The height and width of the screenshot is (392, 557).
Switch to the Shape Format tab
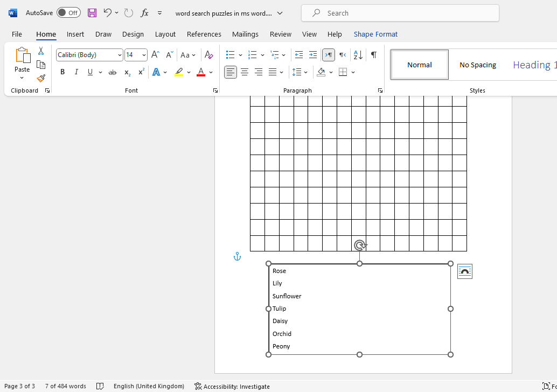(375, 34)
